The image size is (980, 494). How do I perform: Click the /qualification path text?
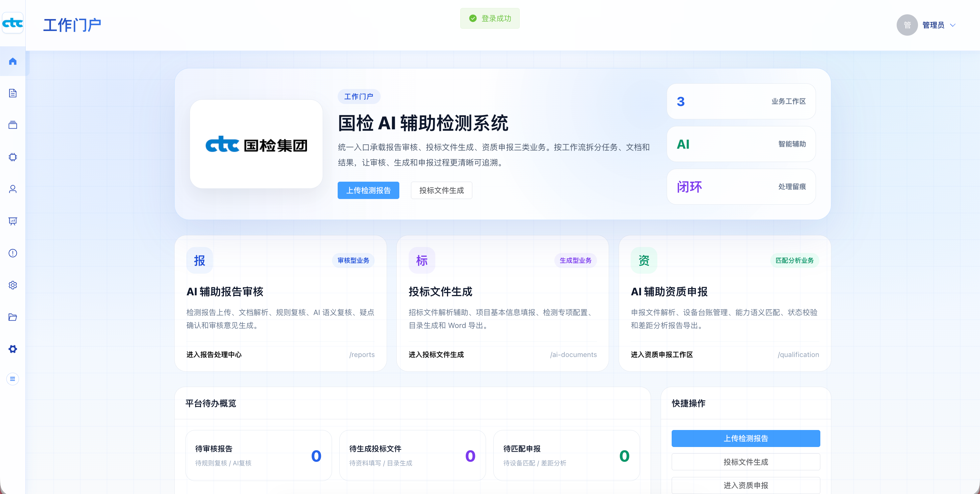(x=798, y=354)
